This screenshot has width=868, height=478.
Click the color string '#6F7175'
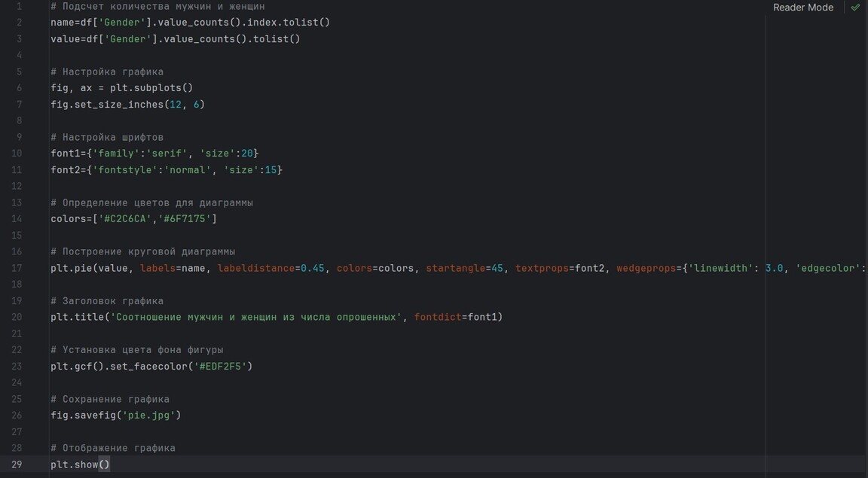tap(185, 218)
